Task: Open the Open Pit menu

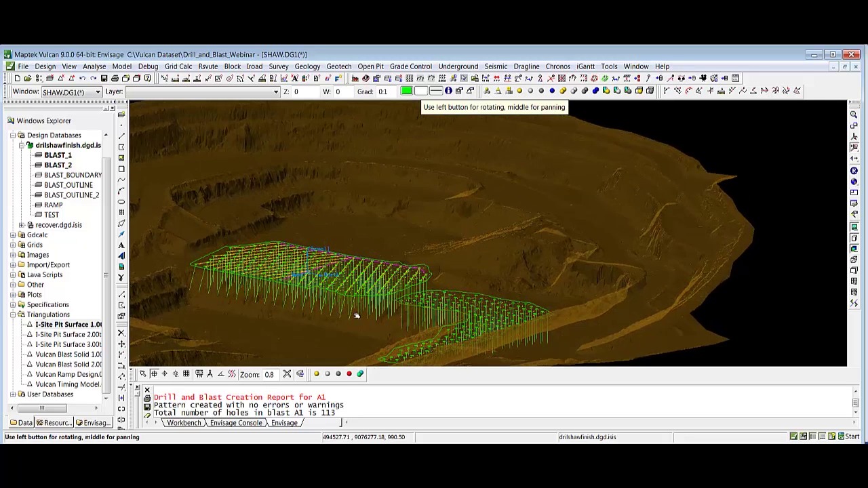Action: point(370,66)
